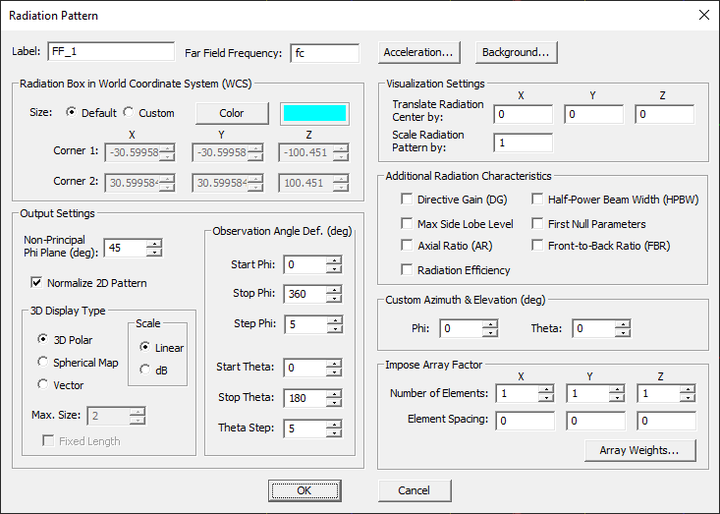Screen dimensions: 720x514
Task: Choose the dB scale option
Action: pyautogui.click(x=146, y=370)
